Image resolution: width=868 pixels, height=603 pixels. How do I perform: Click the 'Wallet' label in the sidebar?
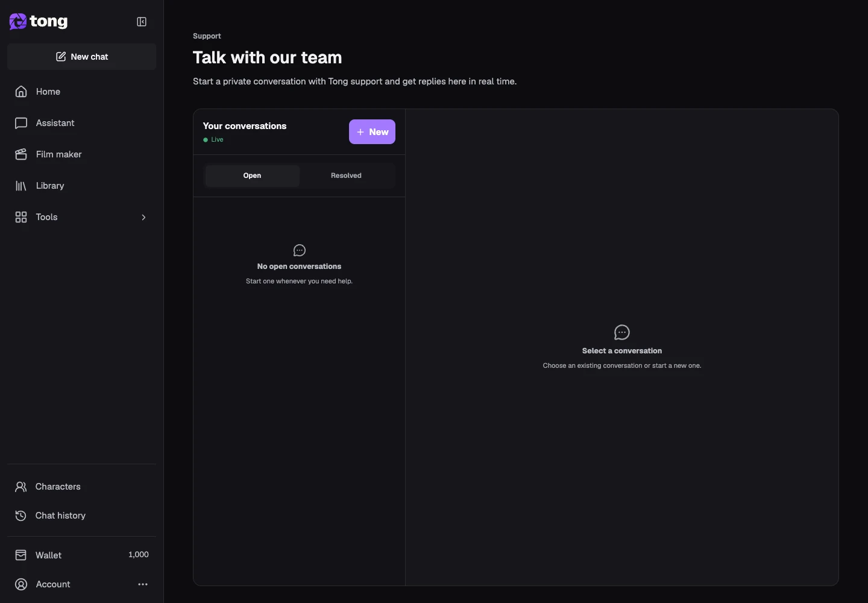point(49,555)
